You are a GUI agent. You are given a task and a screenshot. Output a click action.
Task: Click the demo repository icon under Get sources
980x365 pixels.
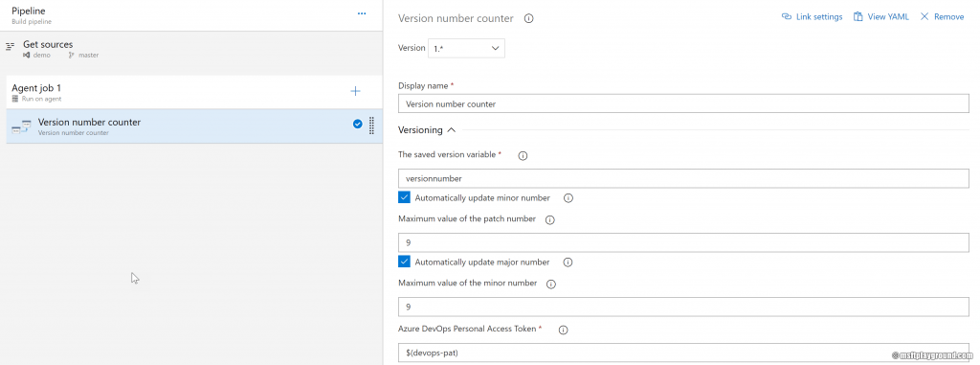[27, 56]
